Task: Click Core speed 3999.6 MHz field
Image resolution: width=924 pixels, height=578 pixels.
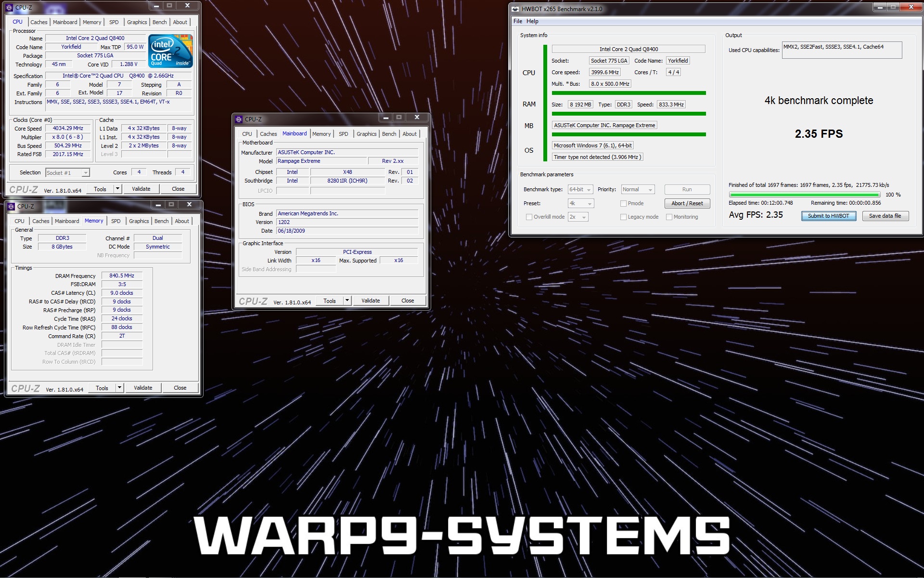Action: (605, 72)
